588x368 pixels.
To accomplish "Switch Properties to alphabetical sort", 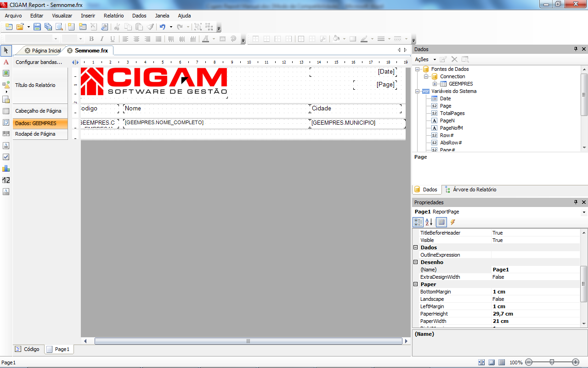I will [x=429, y=222].
